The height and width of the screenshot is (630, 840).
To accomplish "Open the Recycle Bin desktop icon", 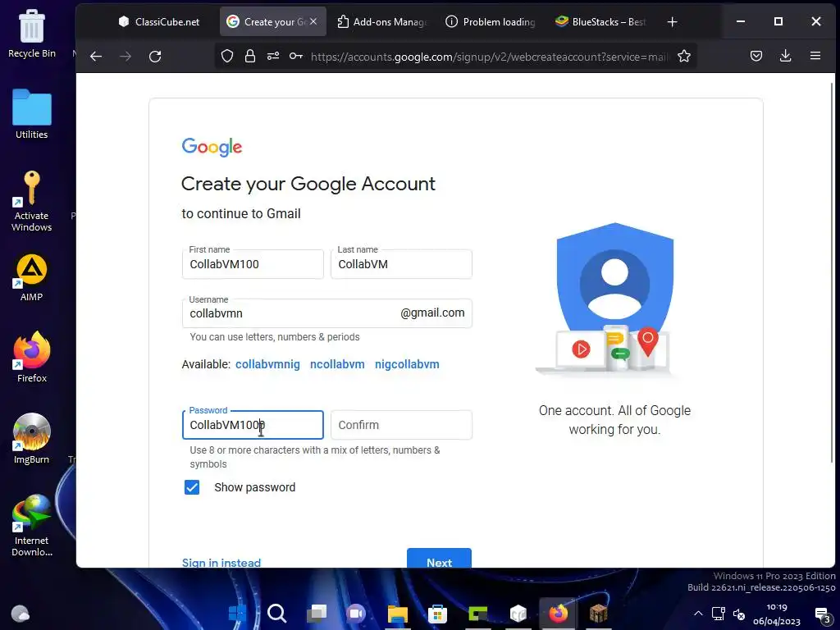I will (32, 33).
